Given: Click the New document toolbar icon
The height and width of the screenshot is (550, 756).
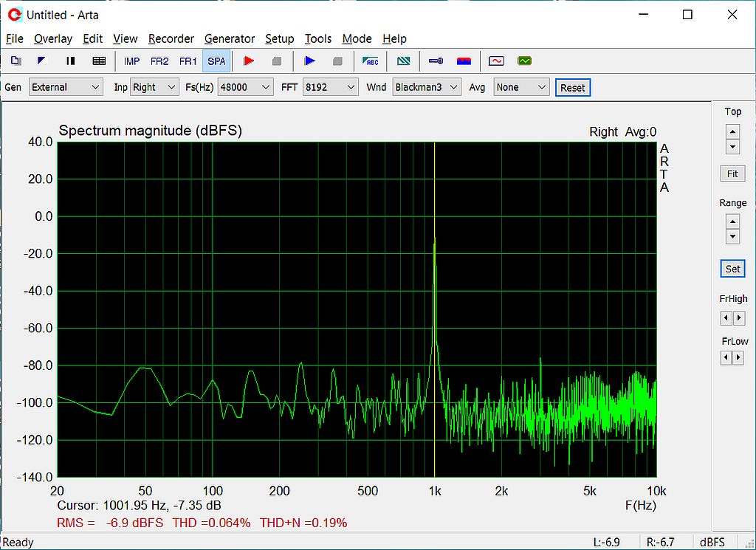Looking at the screenshot, I should click(16, 61).
